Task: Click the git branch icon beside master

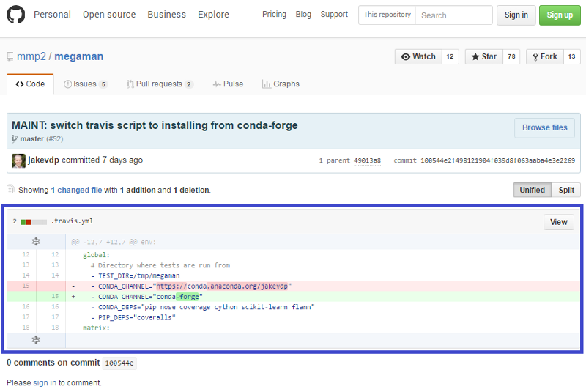Action: click(x=15, y=139)
